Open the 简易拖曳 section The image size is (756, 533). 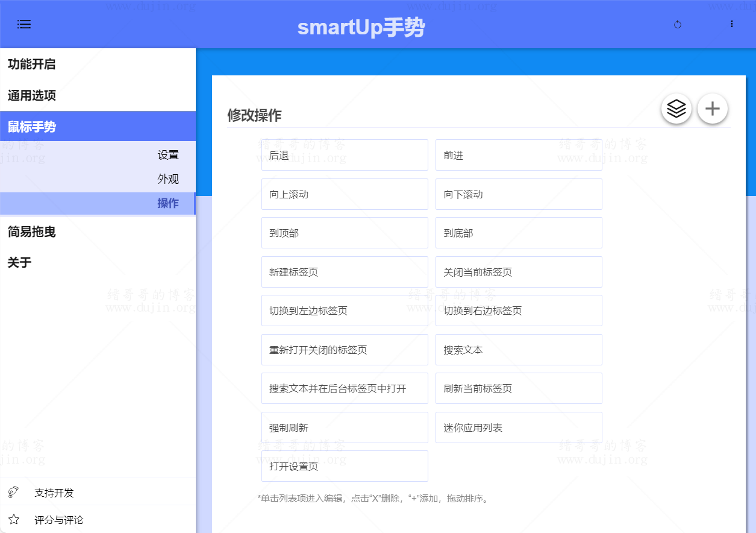(x=98, y=232)
